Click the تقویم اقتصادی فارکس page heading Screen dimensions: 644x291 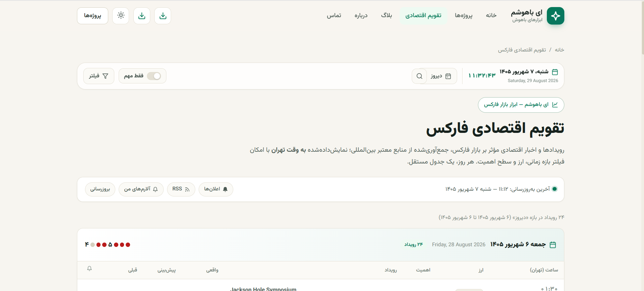point(495,129)
